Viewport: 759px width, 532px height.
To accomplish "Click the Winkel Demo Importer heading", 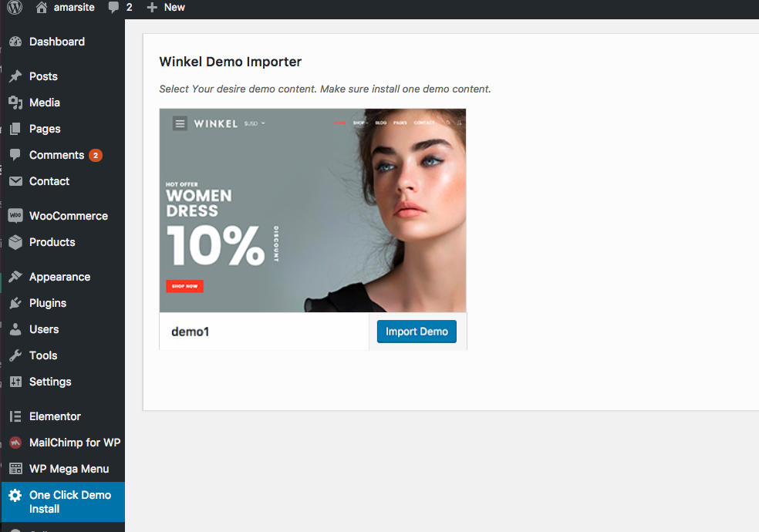I will (x=231, y=62).
